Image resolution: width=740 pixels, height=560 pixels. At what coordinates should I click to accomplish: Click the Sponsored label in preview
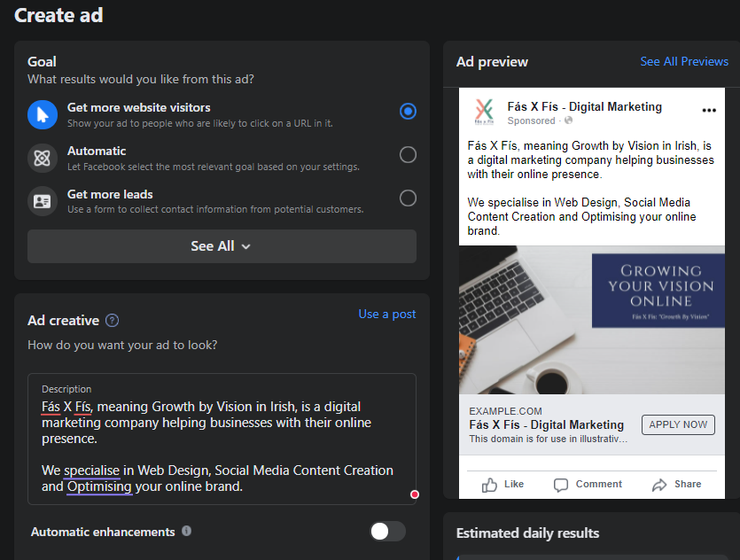click(532, 121)
